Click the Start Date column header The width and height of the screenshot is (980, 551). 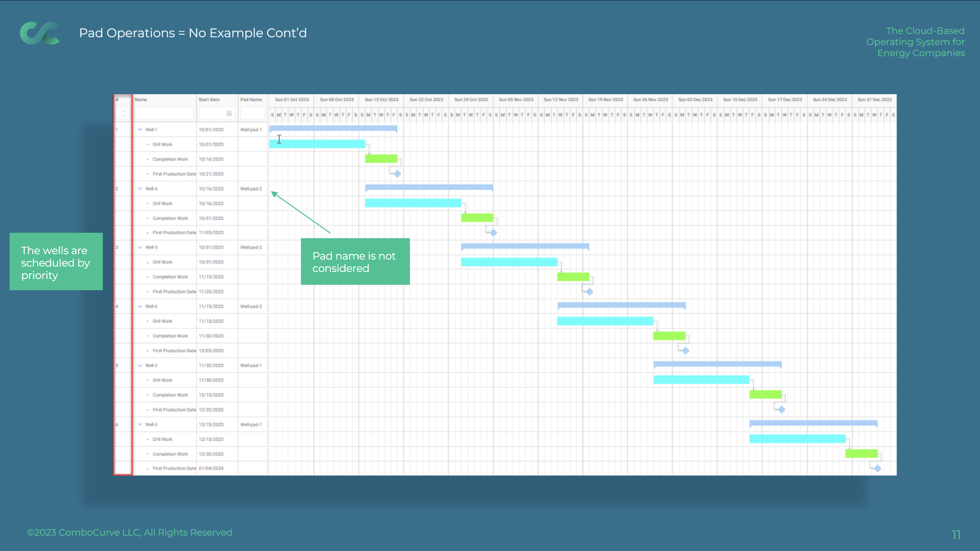point(209,100)
